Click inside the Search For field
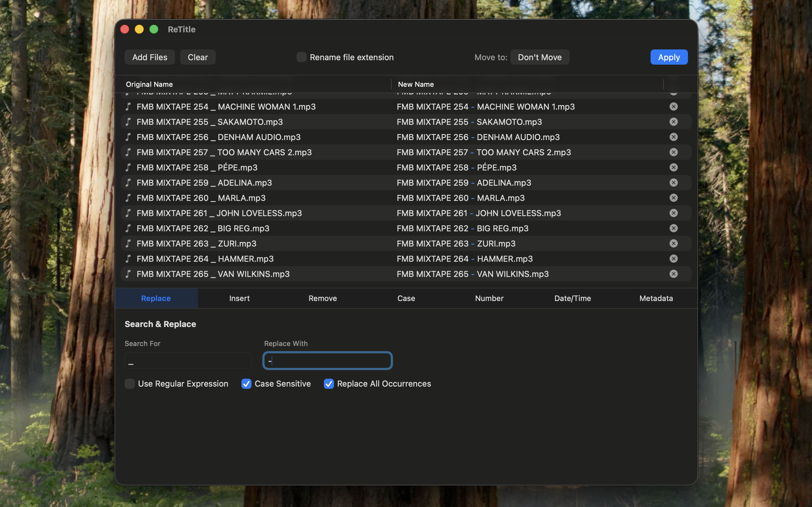The image size is (812, 507). coord(187,361)
